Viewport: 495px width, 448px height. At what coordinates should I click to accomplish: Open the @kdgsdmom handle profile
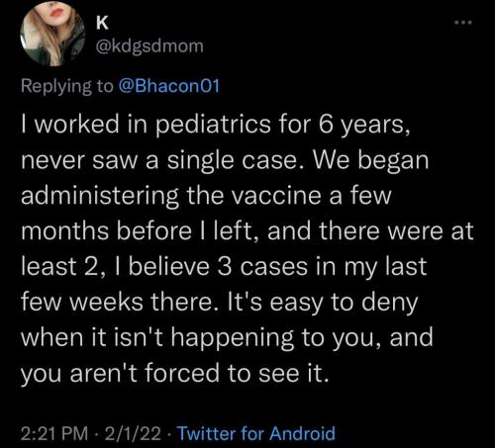(149, 46)
